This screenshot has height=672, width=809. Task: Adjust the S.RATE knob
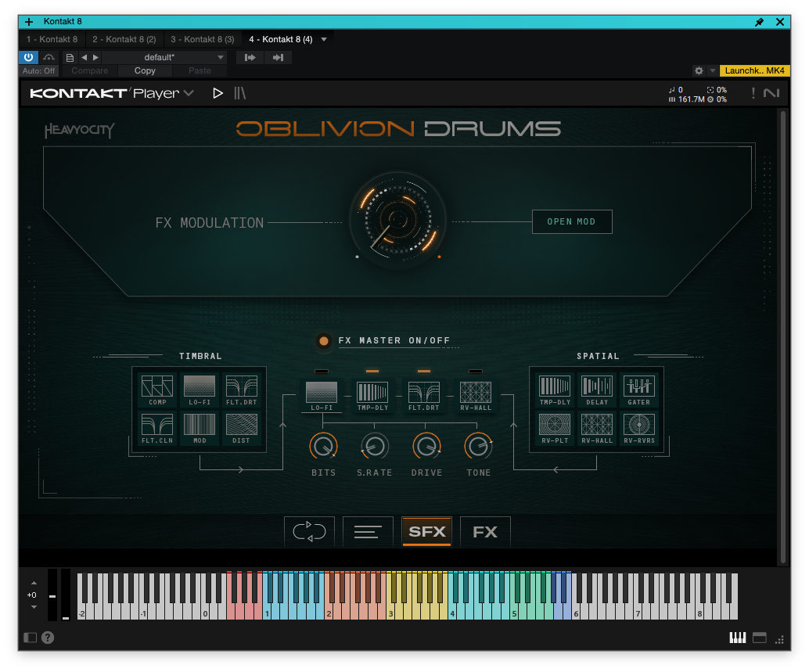[x=375, y=447]
